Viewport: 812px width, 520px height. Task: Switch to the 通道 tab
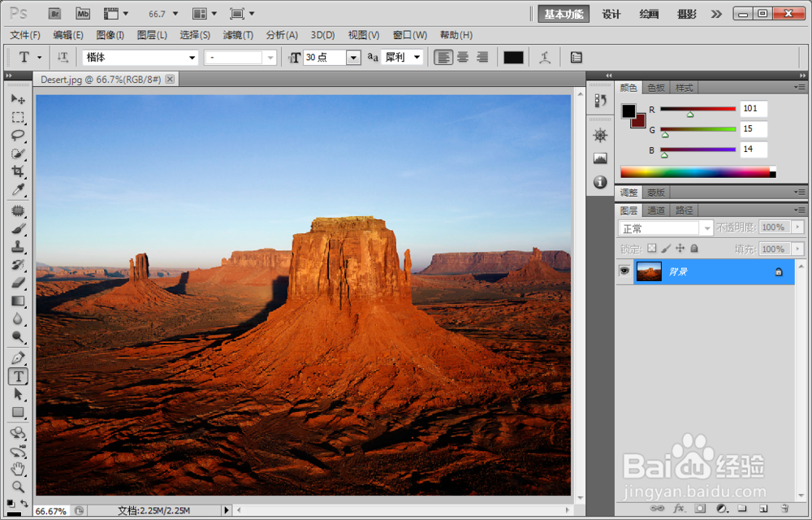[655, 210]
